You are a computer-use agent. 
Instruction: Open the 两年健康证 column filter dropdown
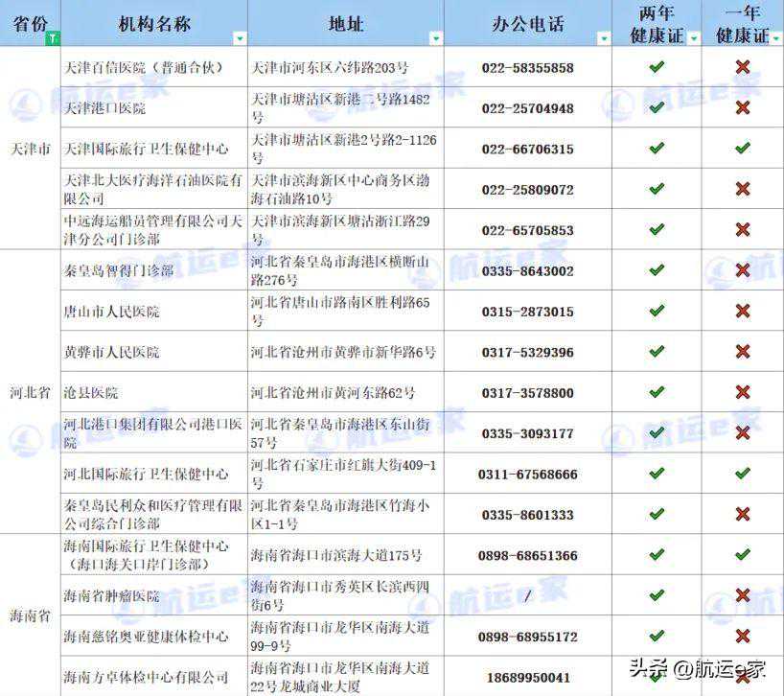(x=694, y=38)
